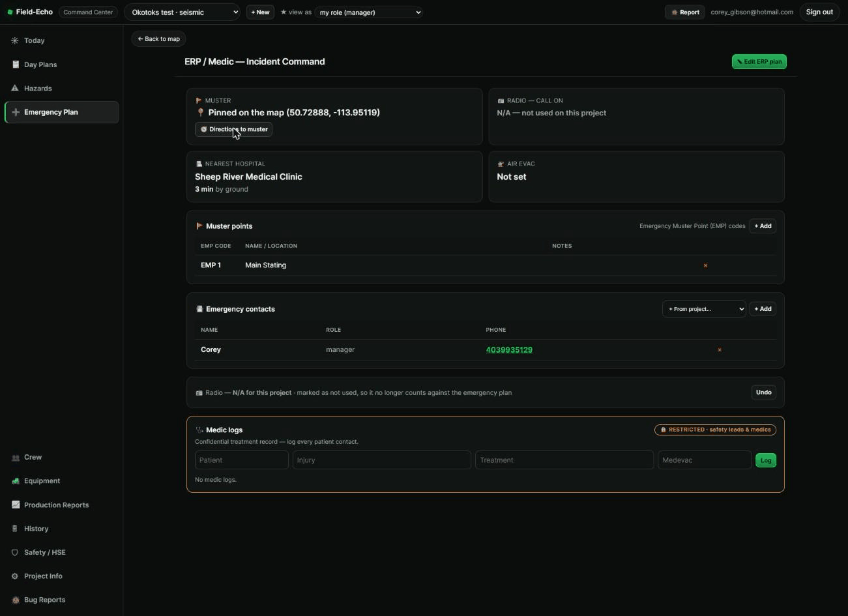
Task: Click the Equipment icon in sidebar
Action: (15, 481)
